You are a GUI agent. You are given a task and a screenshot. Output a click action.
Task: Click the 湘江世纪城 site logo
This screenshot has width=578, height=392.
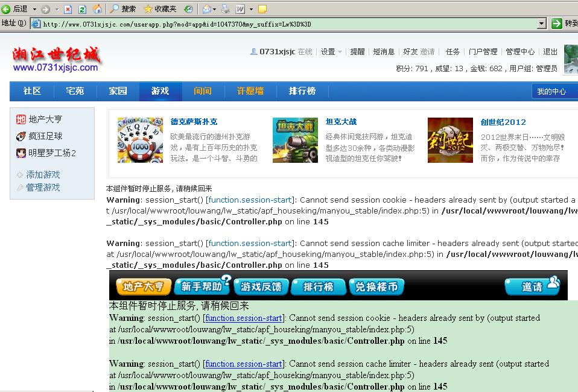click(x=56, y=59)
